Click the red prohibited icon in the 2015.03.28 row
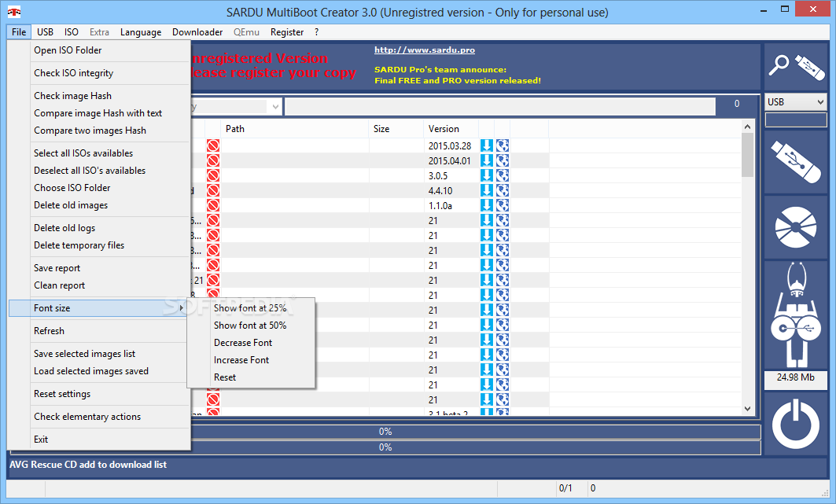 213,145
